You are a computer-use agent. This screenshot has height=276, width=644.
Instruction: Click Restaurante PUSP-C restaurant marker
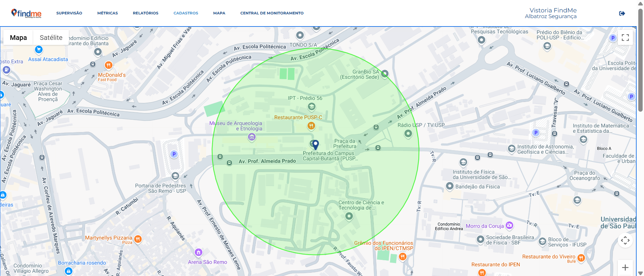[x=311, y=126]
